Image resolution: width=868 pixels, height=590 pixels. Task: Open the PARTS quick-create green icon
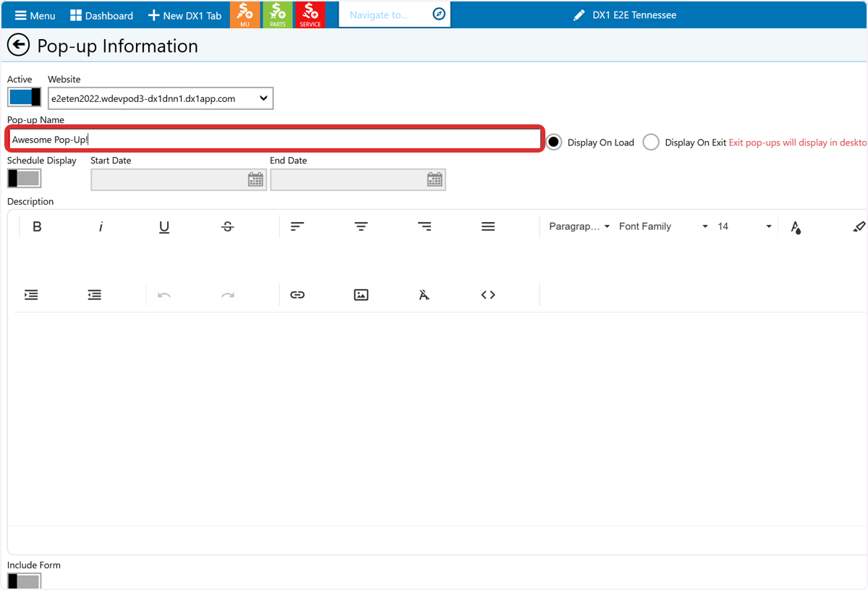tap(278, 14)
